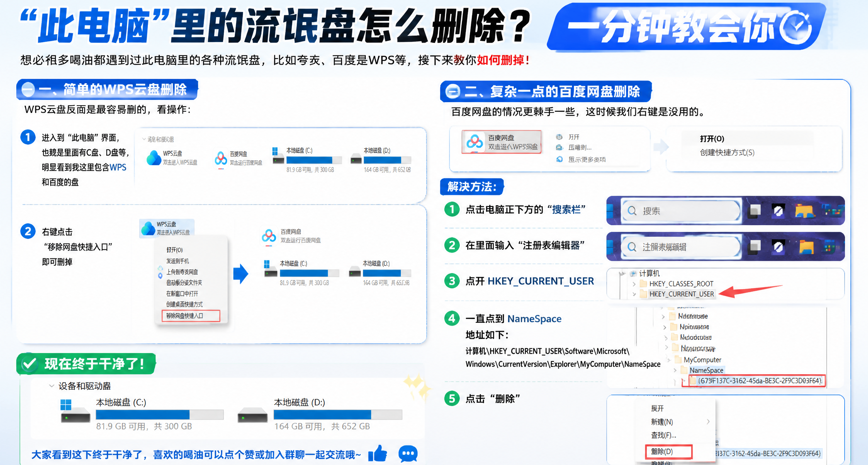868x465 pixels.
Task: Click the 百度网盘 icon labelled 双击运行百度网盘 in step 2
Action: (269, 236)
